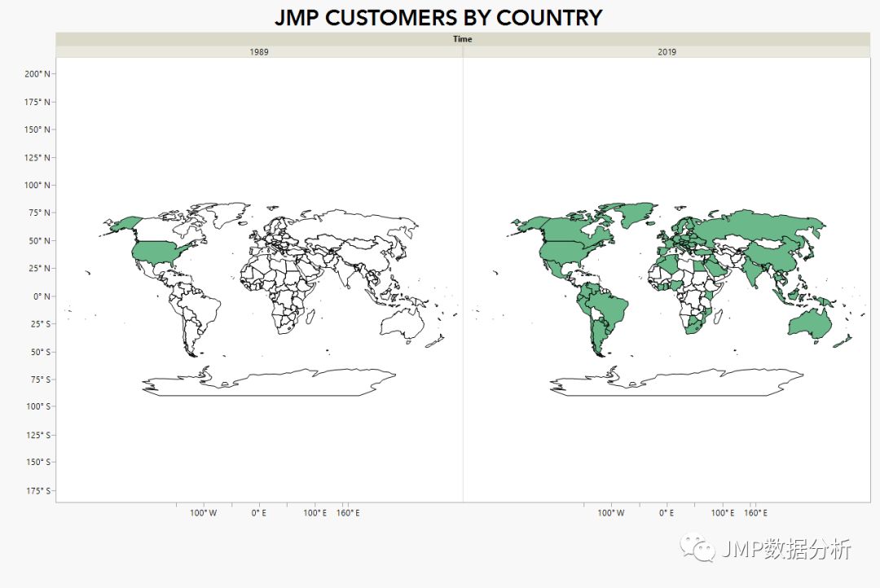The image size is (880, 588).
Task: Select the Time group header
Action: click(x=463, y=39)
